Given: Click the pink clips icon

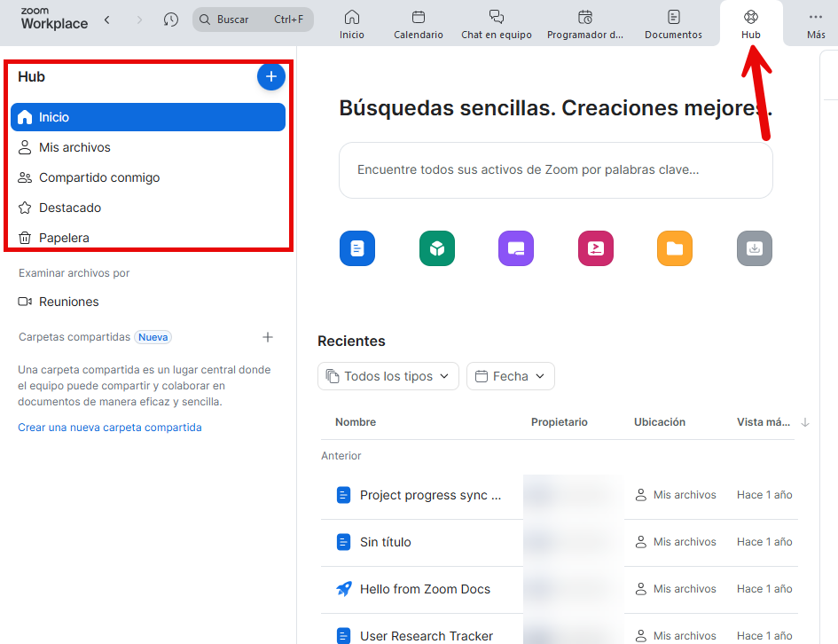Looking at the screenshot, I should pyautogui.click(x=595, y=248).
